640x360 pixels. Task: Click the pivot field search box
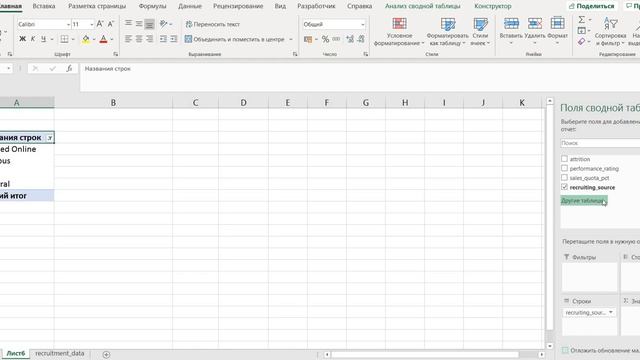pos(600,143)
